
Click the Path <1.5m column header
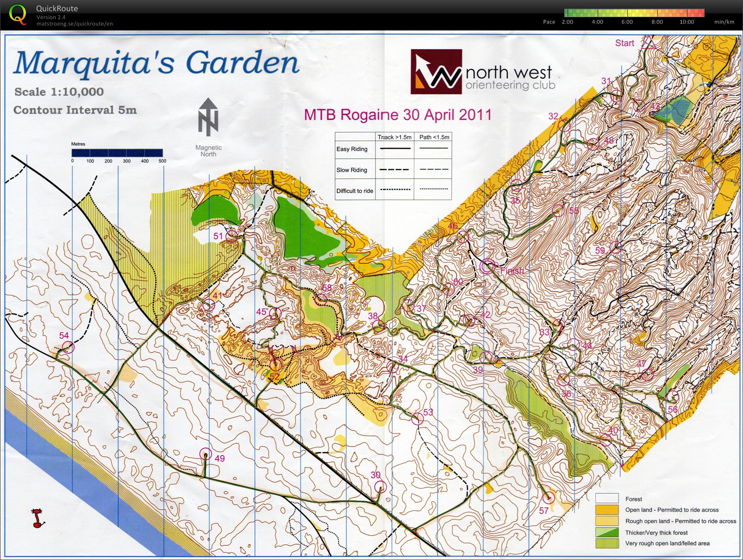point(434,137)
